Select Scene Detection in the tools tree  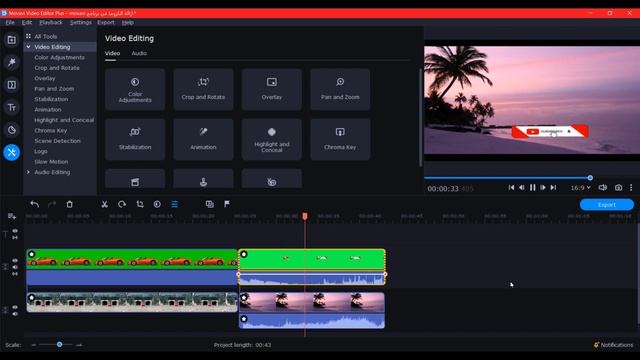(58, 141)
